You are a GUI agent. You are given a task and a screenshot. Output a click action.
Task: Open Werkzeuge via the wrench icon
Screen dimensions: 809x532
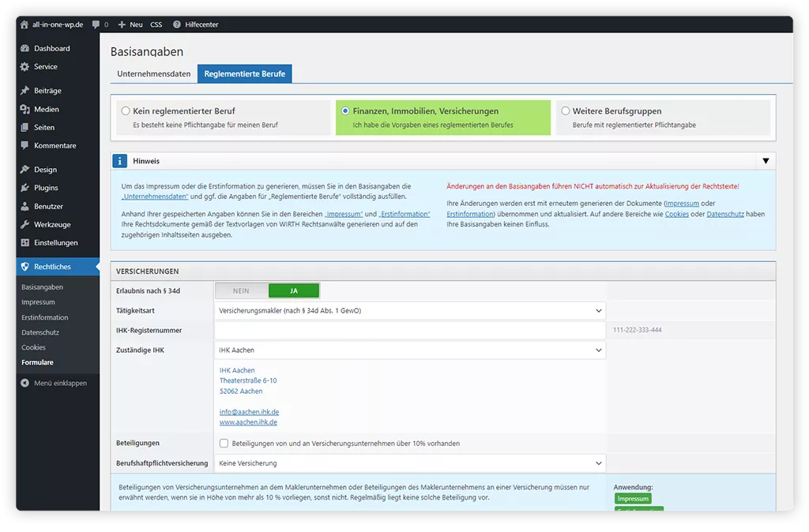[25, 225]
